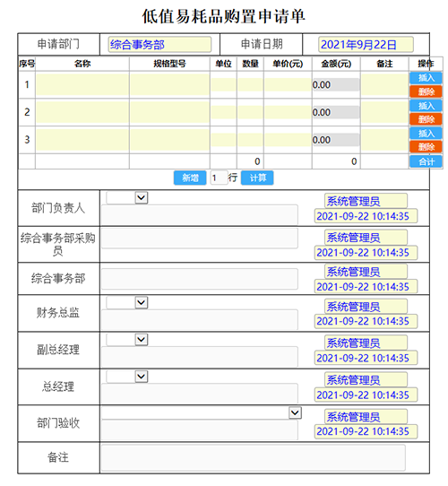Click the 单价(元) column header

pyautogui.click(x=288, y=64)
